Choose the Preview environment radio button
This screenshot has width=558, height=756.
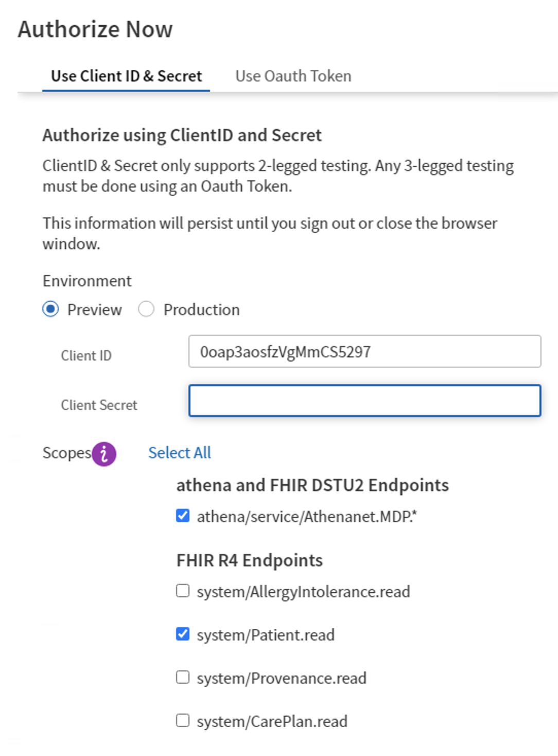pyautogui.click(x=50, y=309)
